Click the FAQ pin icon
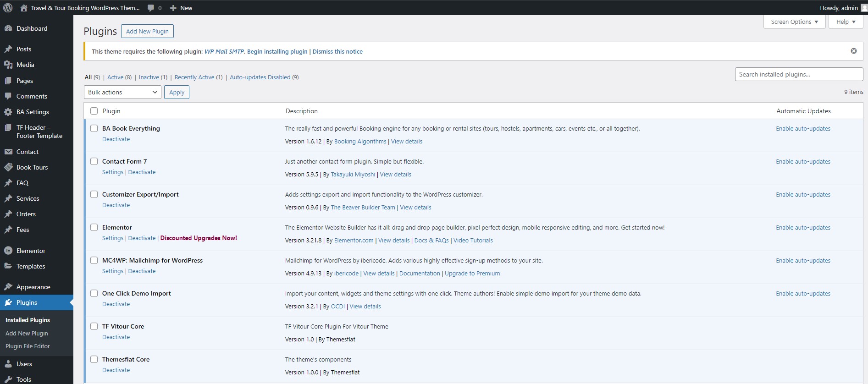 click(x=8, y=183)
